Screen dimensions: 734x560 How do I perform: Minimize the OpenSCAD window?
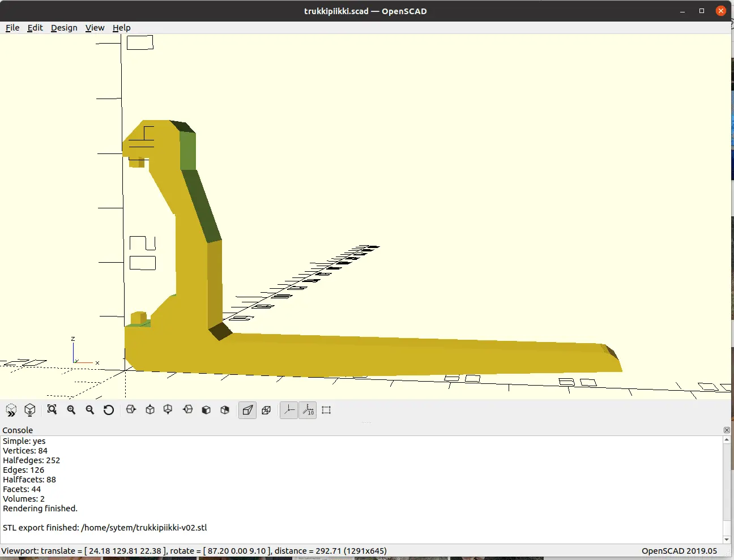(x=682, y=11)
